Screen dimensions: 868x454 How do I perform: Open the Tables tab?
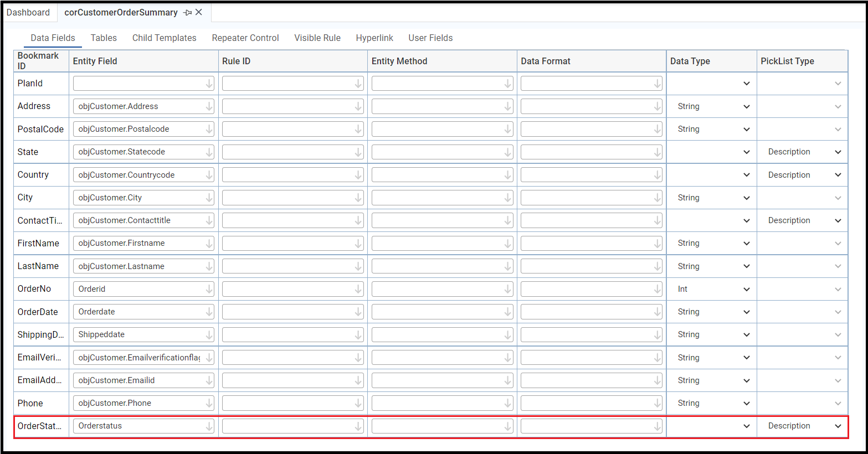104,38
